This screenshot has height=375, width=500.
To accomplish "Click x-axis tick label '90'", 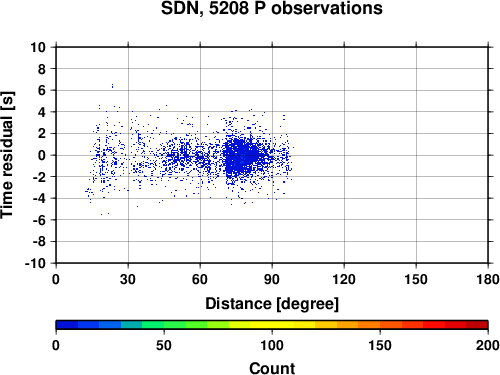I will 272,279.
